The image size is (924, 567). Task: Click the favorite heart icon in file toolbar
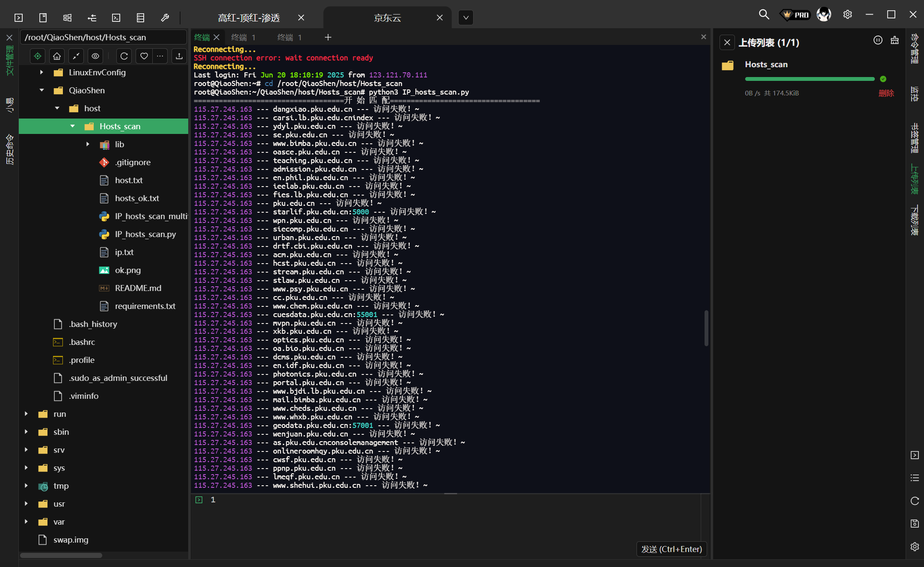(x=144, y=56)
